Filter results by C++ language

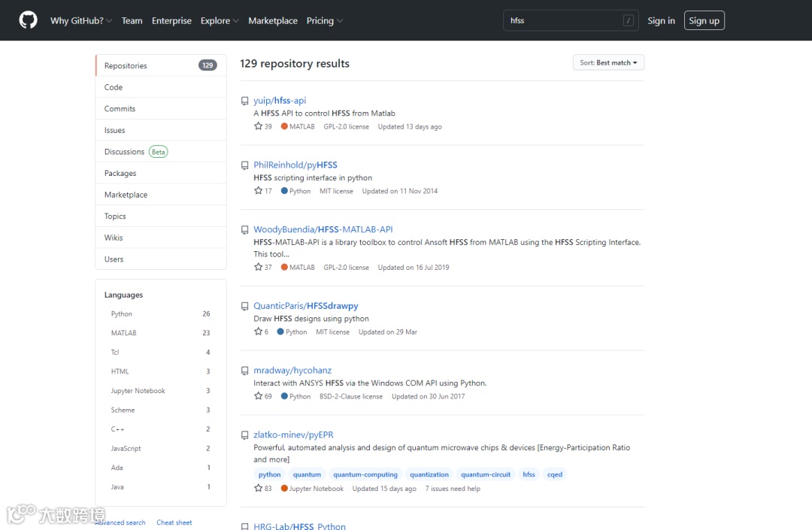161,429
